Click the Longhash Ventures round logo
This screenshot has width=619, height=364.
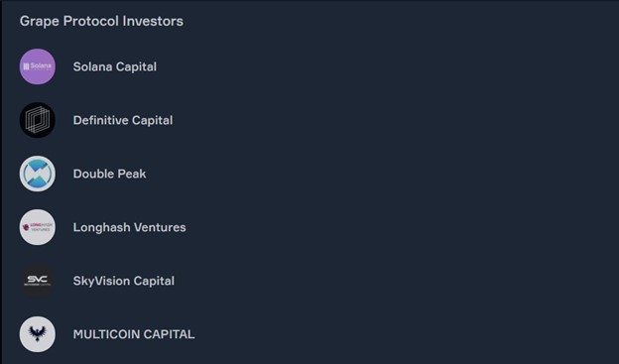tap(38, 227)
